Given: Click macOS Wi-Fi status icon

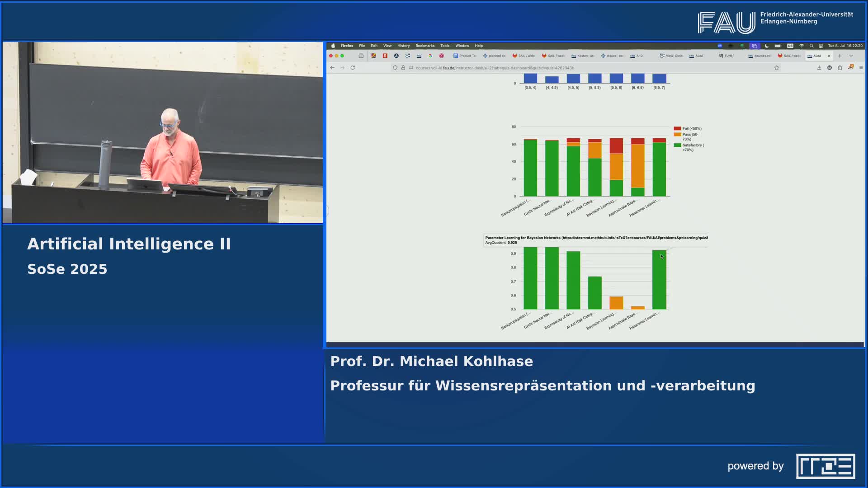Looking at the screenshot, I should coord(802,46).
